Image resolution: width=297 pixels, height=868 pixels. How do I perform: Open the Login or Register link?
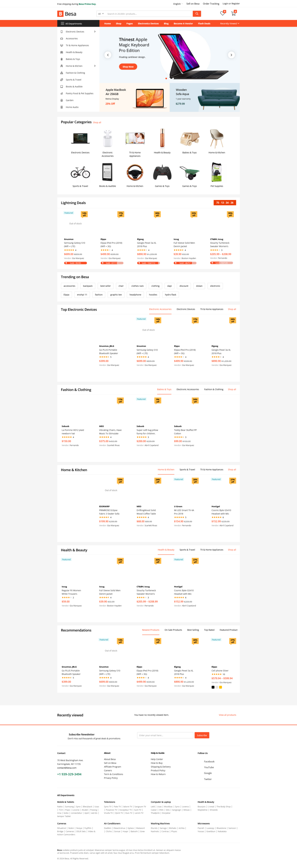click(x=231, y=4)
